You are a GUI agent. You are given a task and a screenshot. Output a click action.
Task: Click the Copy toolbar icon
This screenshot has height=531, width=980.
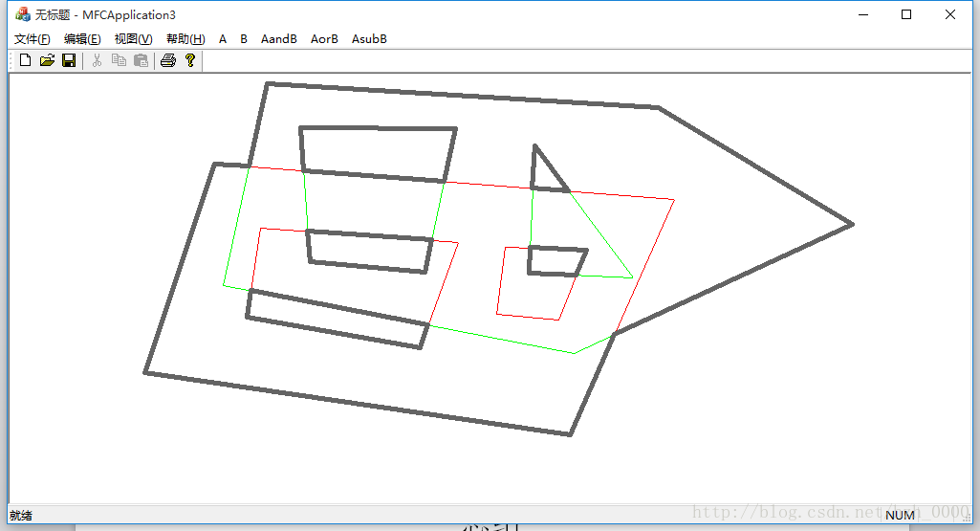click(x=119, y=60)
